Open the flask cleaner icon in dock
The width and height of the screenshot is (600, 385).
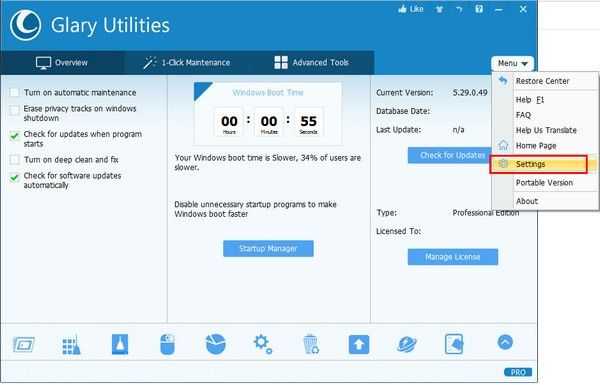click(x=120, y=344)
